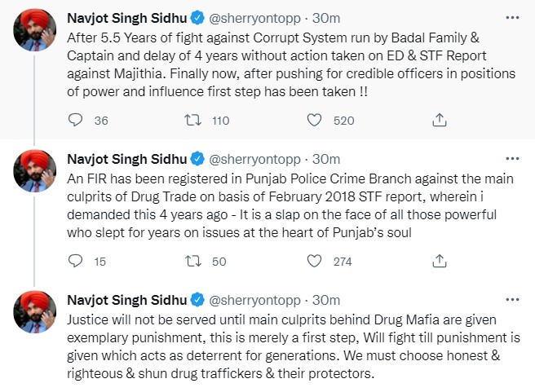Open Navjot Singh Sidhu's name on third tweet
The image size is (535, 392).
(x=125, y=298)
